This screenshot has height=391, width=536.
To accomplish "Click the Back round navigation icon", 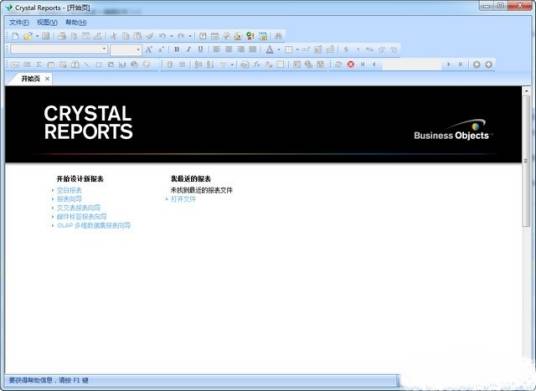I will (x=477, y=64).
